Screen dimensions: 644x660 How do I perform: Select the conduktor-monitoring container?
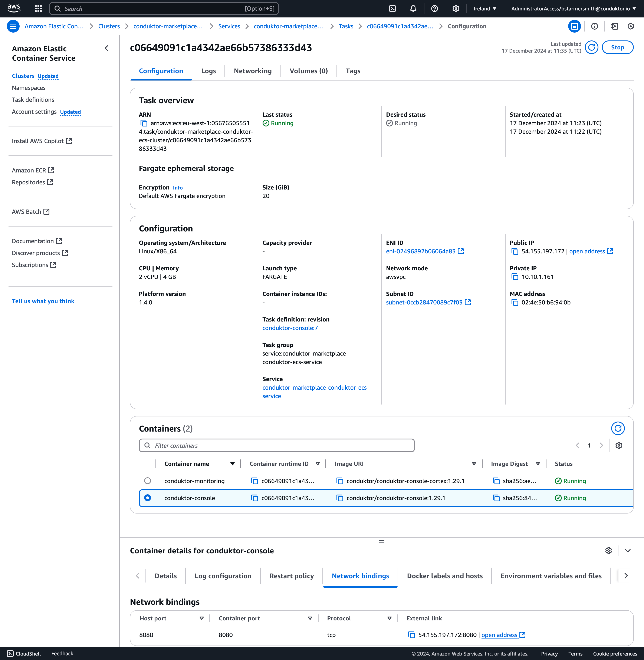point(148,481)
